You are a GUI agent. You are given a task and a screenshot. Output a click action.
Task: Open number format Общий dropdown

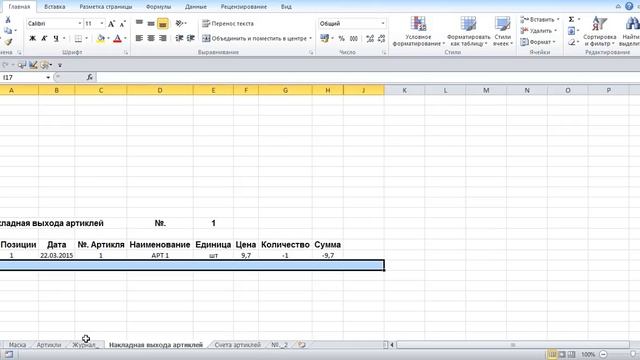pyautogui.click(x=382, y=24)
